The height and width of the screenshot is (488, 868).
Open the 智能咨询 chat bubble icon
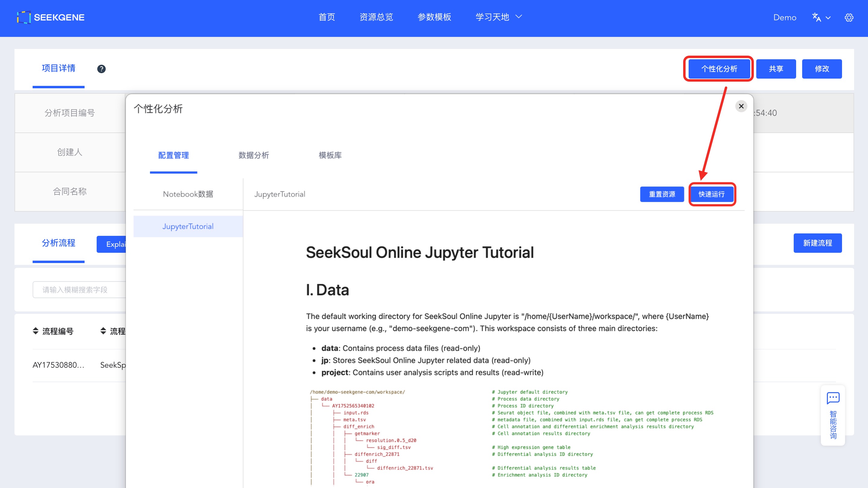833,398
